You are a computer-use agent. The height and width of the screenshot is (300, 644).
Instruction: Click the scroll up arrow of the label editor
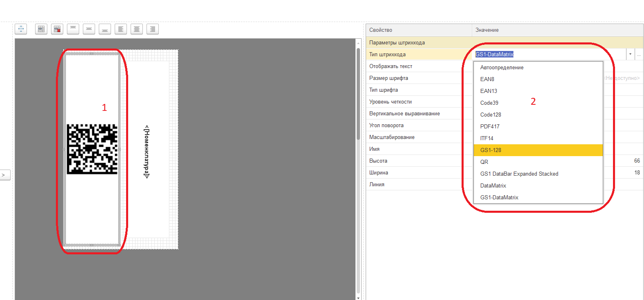358,43
